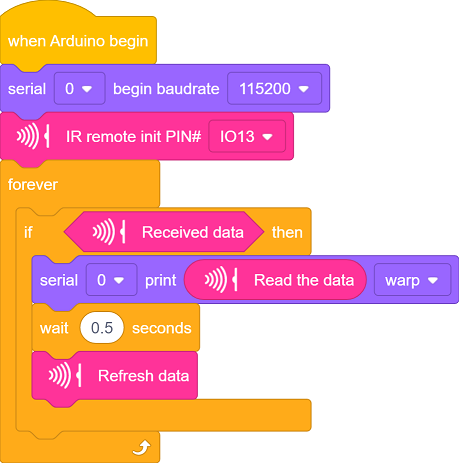The width and height of the screenshot is (459, 463).
Task: Open serial 0 dropdown in print block
Action: 111,280
